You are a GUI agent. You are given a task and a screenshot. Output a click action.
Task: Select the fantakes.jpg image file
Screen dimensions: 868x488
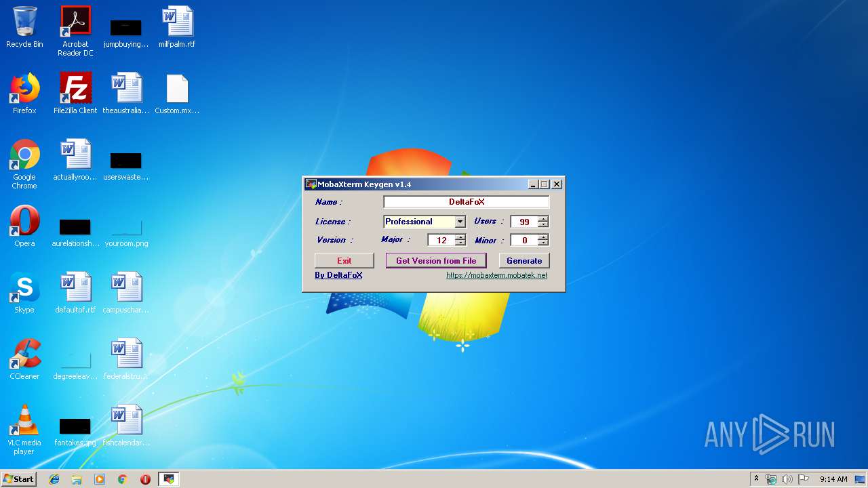[75, 432]
